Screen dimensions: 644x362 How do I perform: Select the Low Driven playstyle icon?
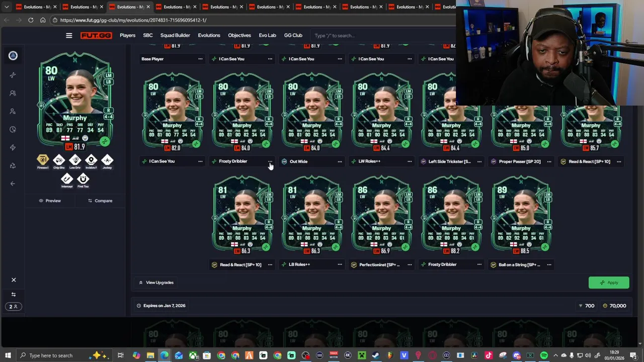(75, 162)
